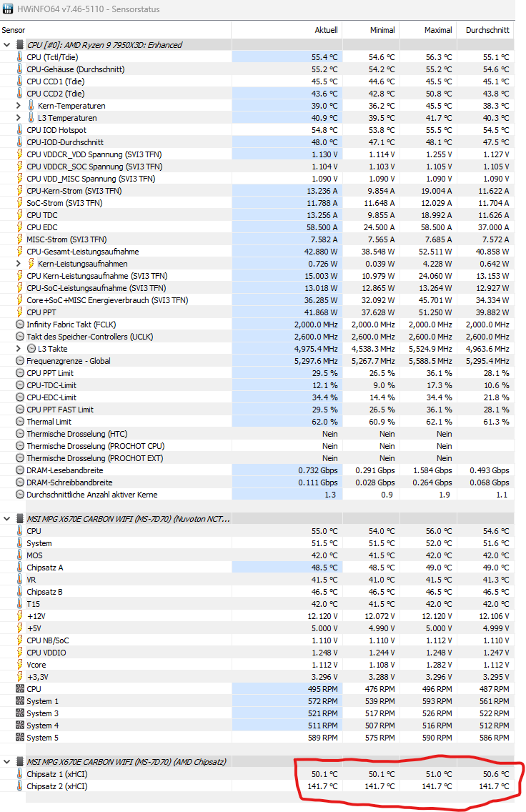The width and height of the screenshot is (526, 812).
Task: Expand the Kern-Leistungsaufnahmen subtree
Action: click(19, 264)
